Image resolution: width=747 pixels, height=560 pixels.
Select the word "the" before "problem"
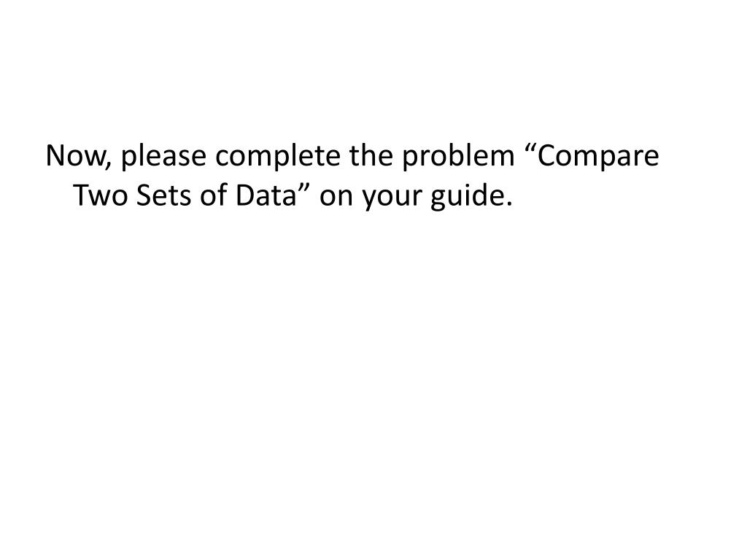(371, 155)
